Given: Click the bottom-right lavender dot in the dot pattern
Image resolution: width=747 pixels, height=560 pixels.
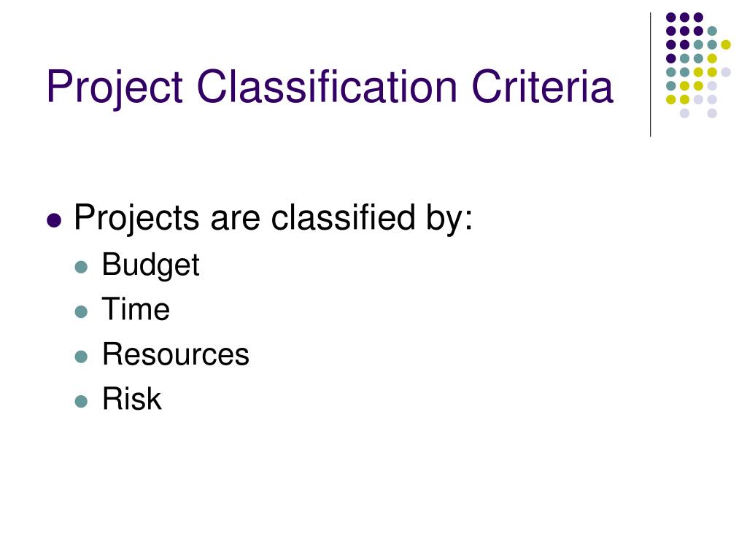Looking at the screenshot, I should pyautogui.click(x=712, y=113).
